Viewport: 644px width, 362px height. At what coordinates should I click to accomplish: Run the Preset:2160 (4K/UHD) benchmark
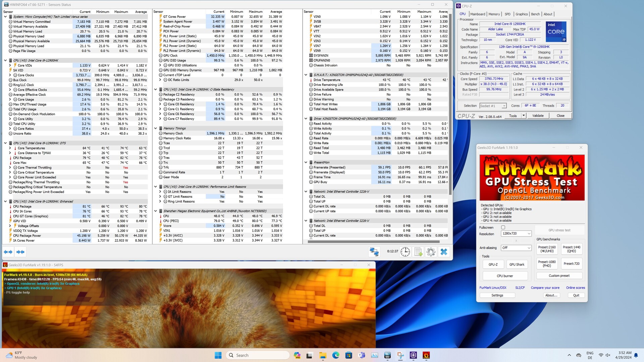(x=547, y=249)
